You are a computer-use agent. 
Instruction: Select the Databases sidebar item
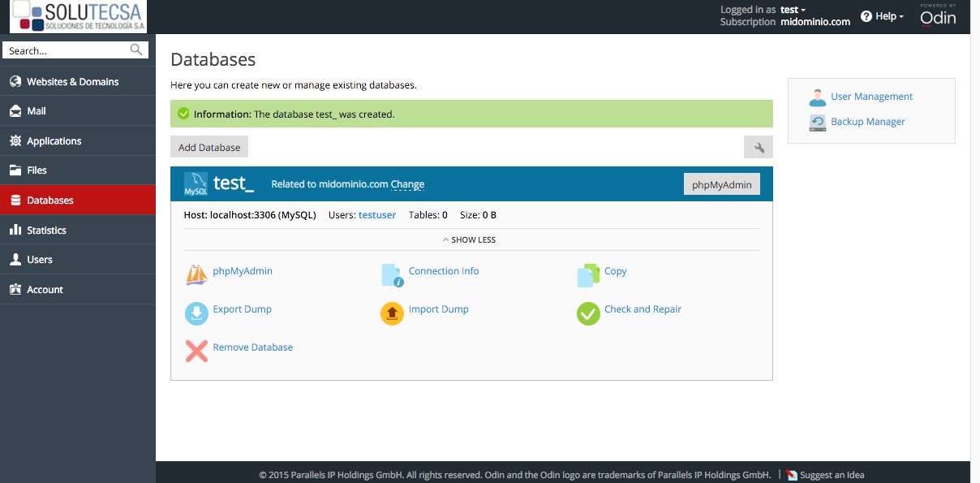(78, 200)
